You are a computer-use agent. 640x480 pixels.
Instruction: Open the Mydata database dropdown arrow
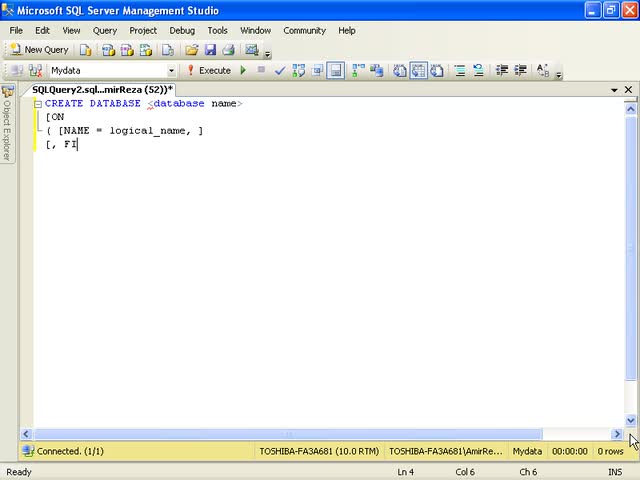click(171, 71)
